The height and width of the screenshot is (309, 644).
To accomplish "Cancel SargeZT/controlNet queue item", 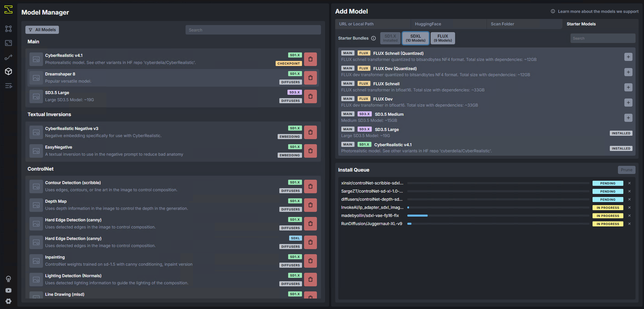I will (629, 191).
